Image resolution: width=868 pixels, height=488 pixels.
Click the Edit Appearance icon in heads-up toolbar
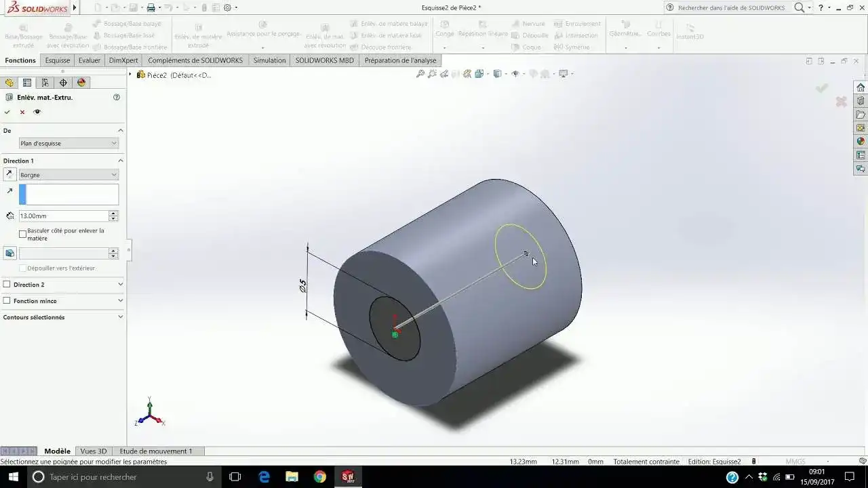pyautogui.click(x=532, y=73)
